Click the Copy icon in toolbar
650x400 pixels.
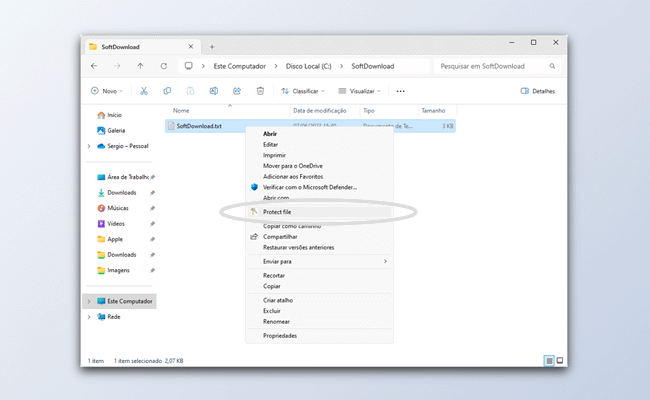click(166, 91)
